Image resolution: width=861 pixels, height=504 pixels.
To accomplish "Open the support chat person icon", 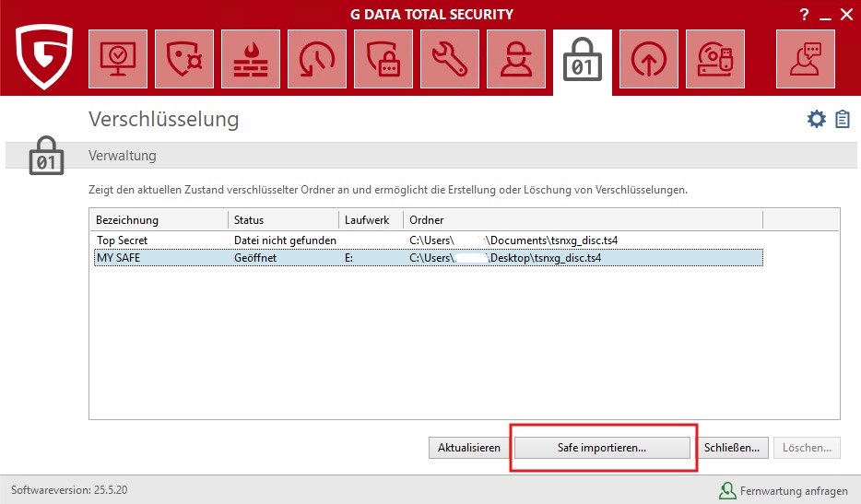I will [806, 59].
